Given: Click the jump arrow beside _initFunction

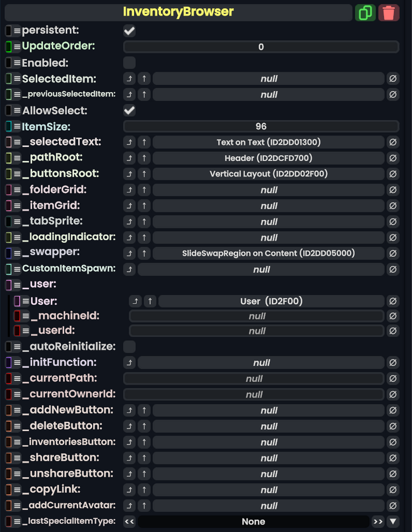Looking at the screenshot, I should tap(129, 362).
